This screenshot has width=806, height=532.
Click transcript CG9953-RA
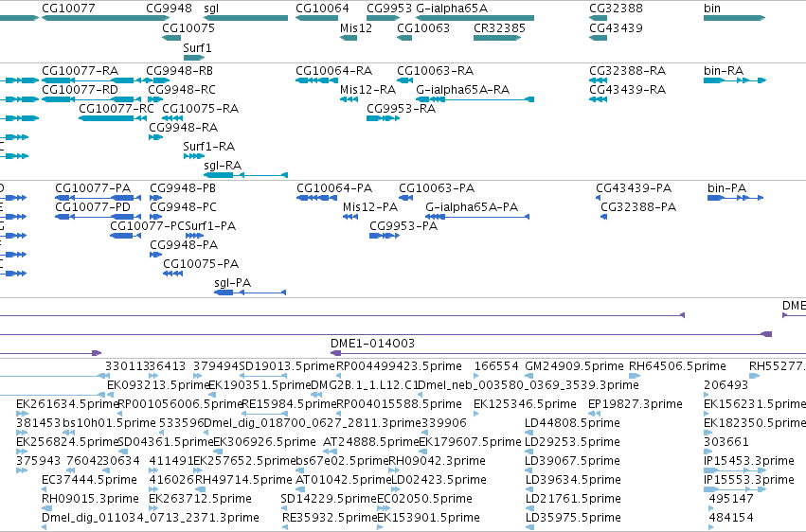click(x=383, y=118)
